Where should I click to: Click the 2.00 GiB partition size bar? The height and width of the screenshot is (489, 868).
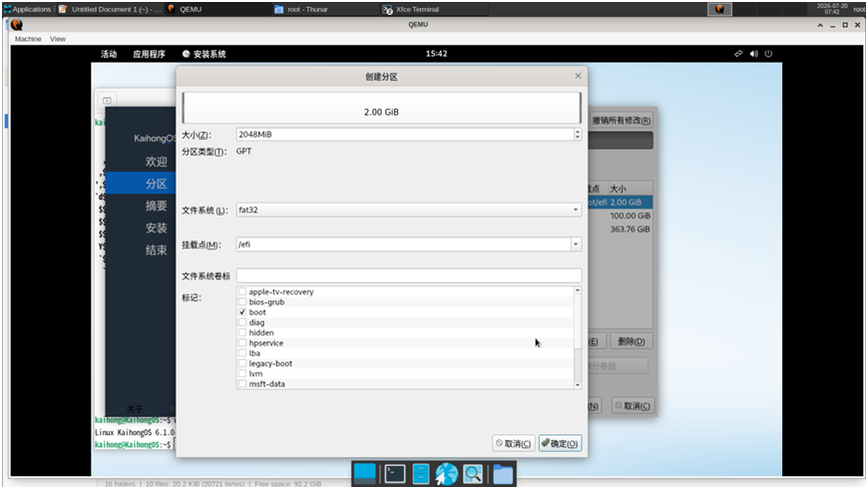(381, 108)
